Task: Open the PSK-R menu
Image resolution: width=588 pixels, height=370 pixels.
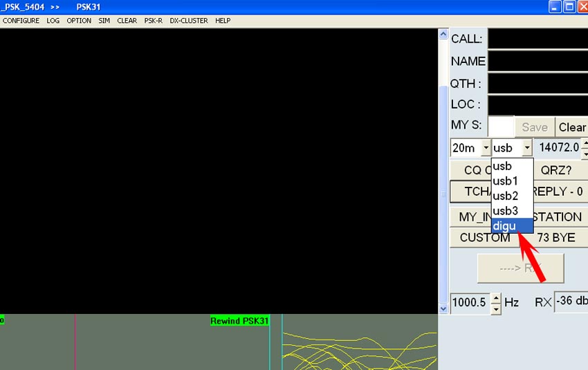Action: (x=153, y=21)
